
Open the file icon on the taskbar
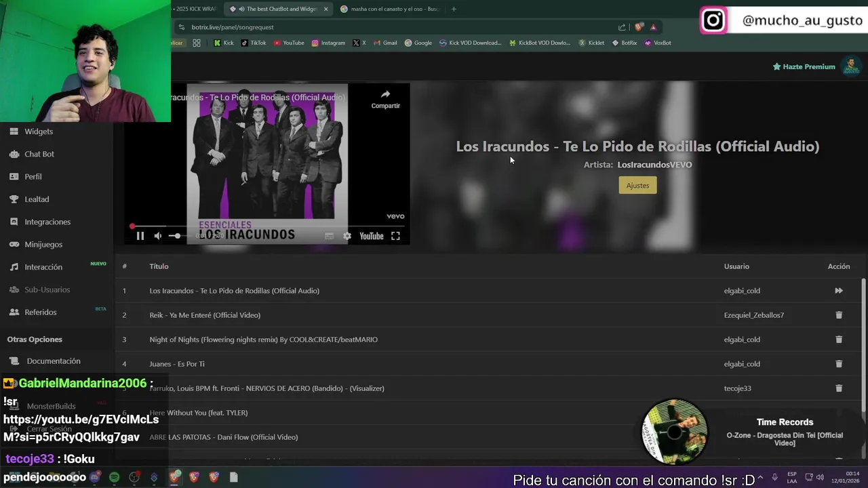coord(233,477)
